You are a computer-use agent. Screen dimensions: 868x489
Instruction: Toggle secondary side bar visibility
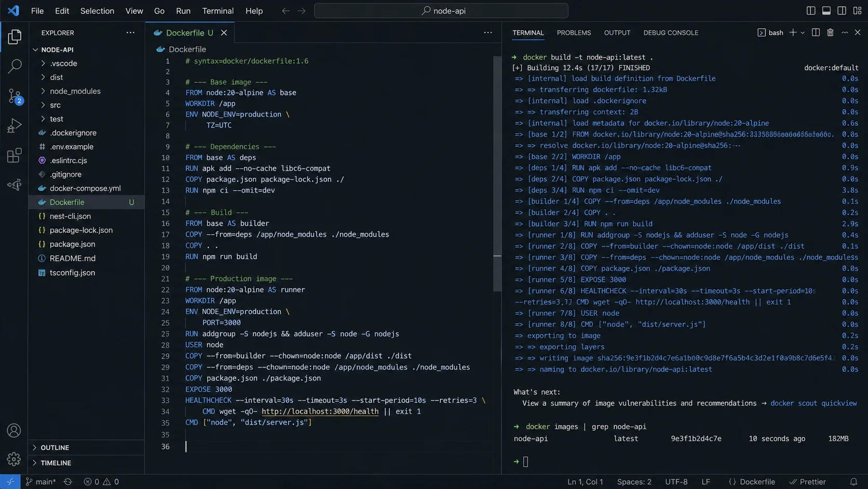(x=842, y=10)
